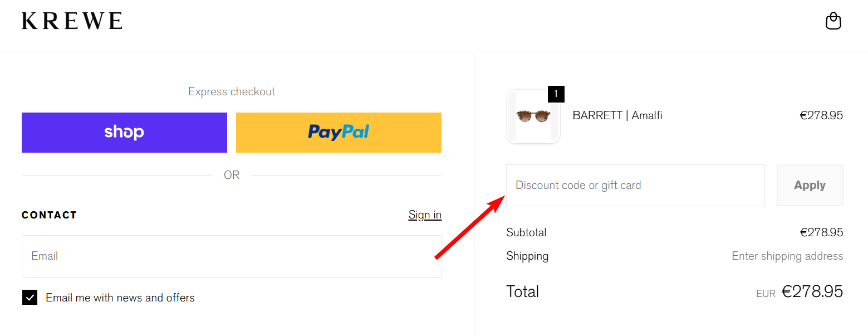Image resolution: width=868 pixels, height=336 pixels.
Task: Click the quantity badge showing 1
Action: tap(556, 94)
